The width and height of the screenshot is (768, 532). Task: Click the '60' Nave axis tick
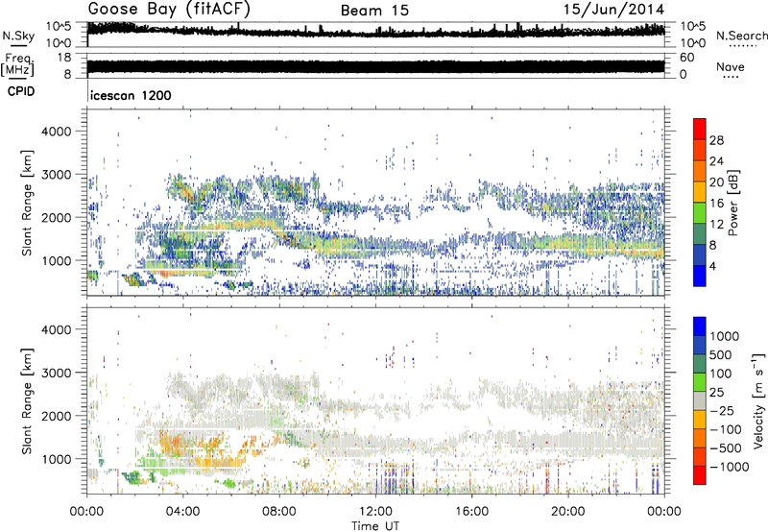pos(686,58)
